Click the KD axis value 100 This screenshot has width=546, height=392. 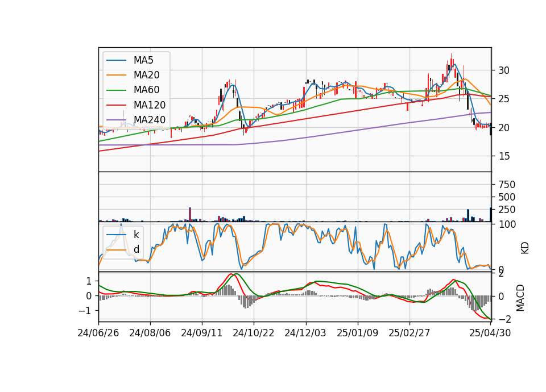(507, 224)
